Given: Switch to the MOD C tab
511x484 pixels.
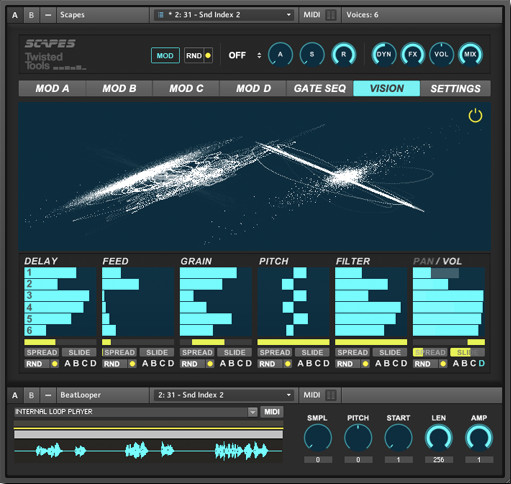Looking at the screenshot, I should coord(186,88).
